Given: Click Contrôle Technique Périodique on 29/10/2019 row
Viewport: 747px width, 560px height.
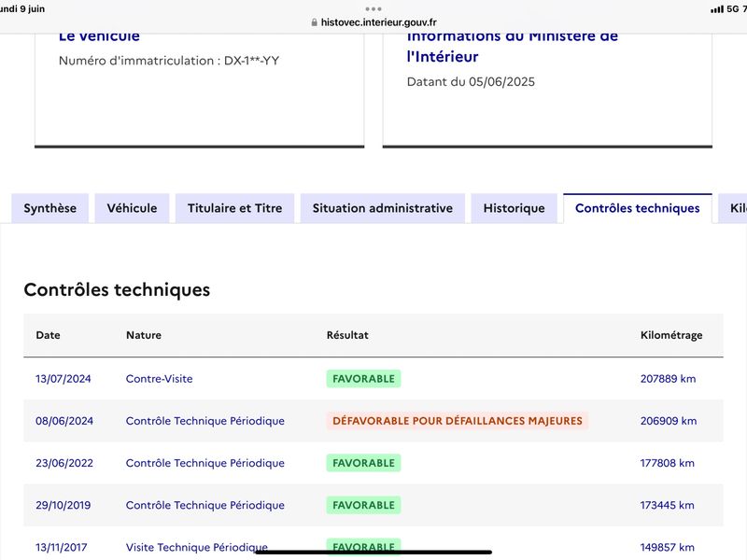Looking at the screenshot, I should pos(205,505).
